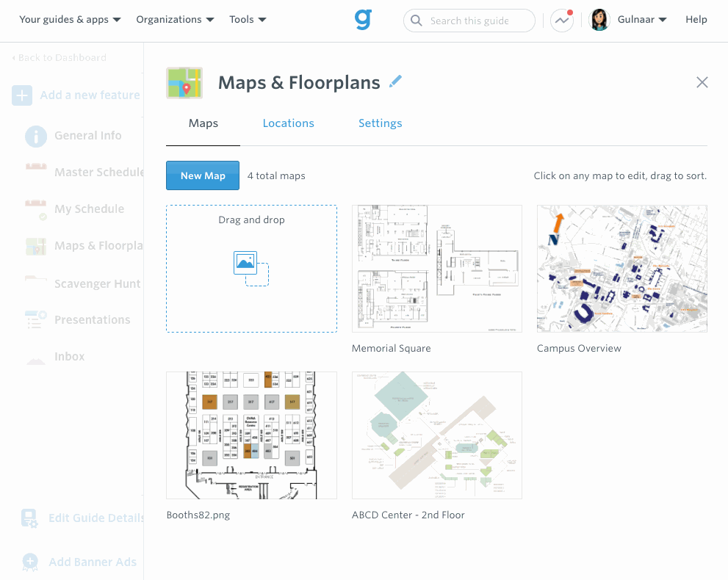Image resolution: width=728 pixels, height=580 pixels.
Task: Click Add a new feature link
Action: [x=90, y=95]
